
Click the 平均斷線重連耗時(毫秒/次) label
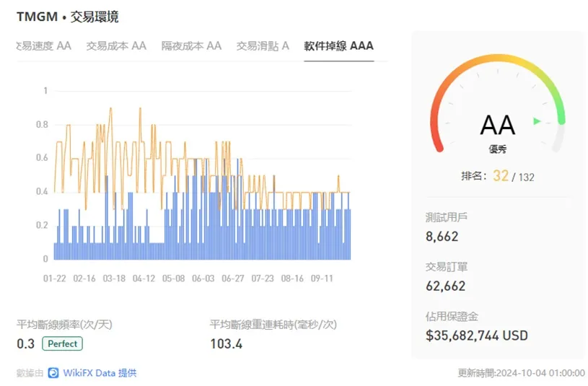[273, 325]
